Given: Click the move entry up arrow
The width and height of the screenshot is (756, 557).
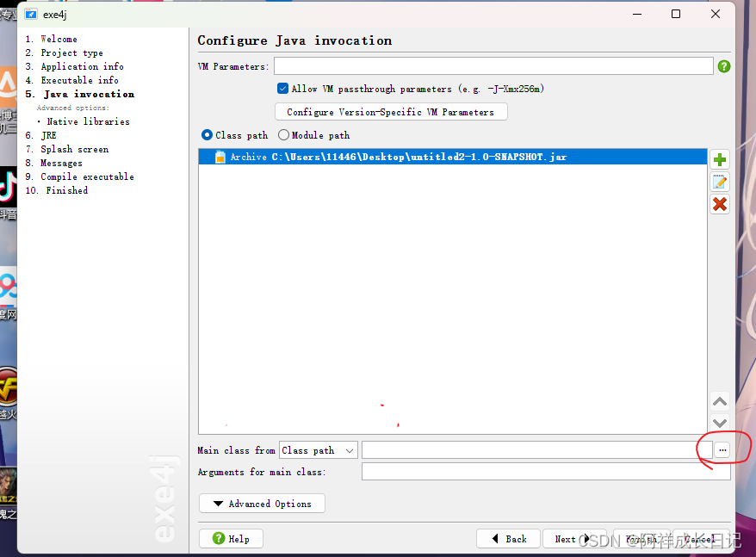Looking at the screenshot, I should click(x=720, y=401).
